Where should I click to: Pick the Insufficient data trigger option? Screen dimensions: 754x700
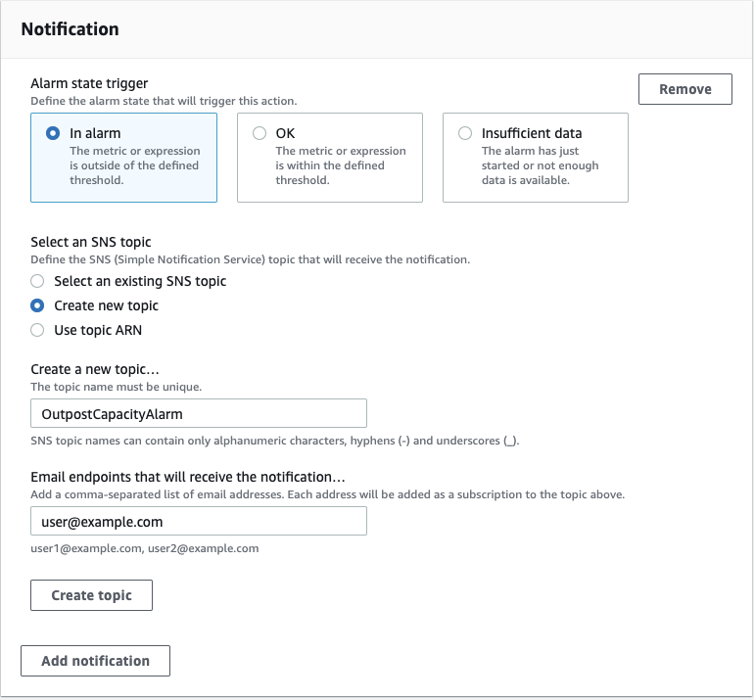465,133
